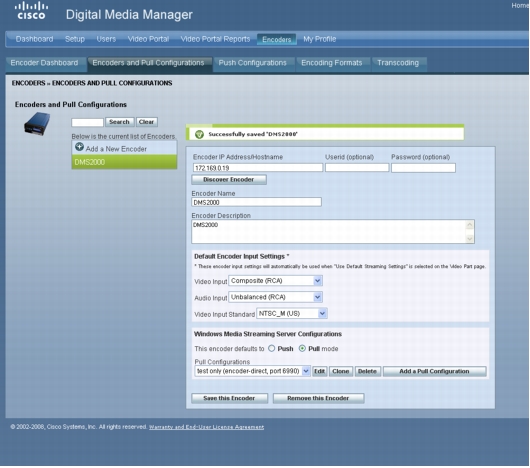Click Add a Pull Configuration button
Viewport: 530px width, 468px height.
[434, 371]
